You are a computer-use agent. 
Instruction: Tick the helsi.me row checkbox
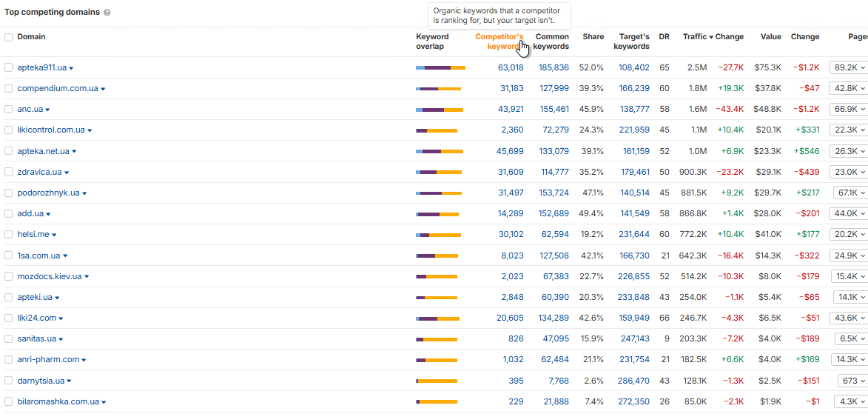coord(8,235)
